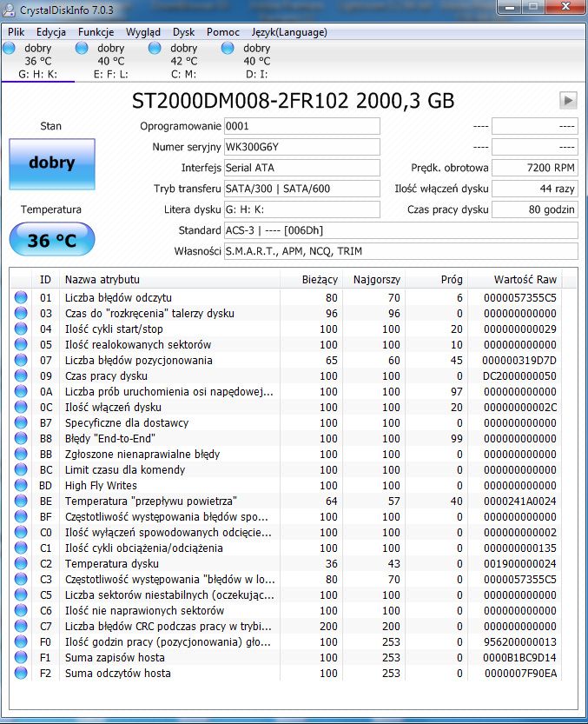This screenshot has width=588, height=724.
Task: Click the Najgorszy column header
Action: pyautogui.click(x=374, y=279)
